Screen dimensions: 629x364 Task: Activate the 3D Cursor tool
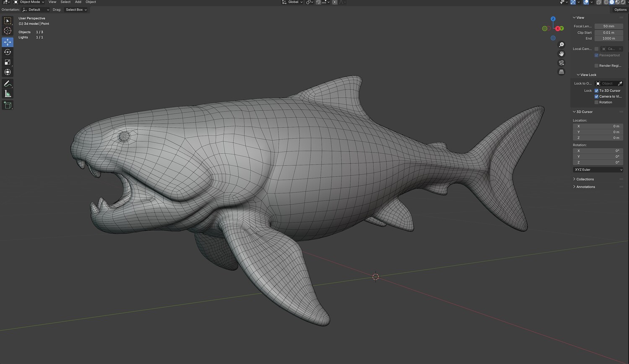[x=8, y=31]
